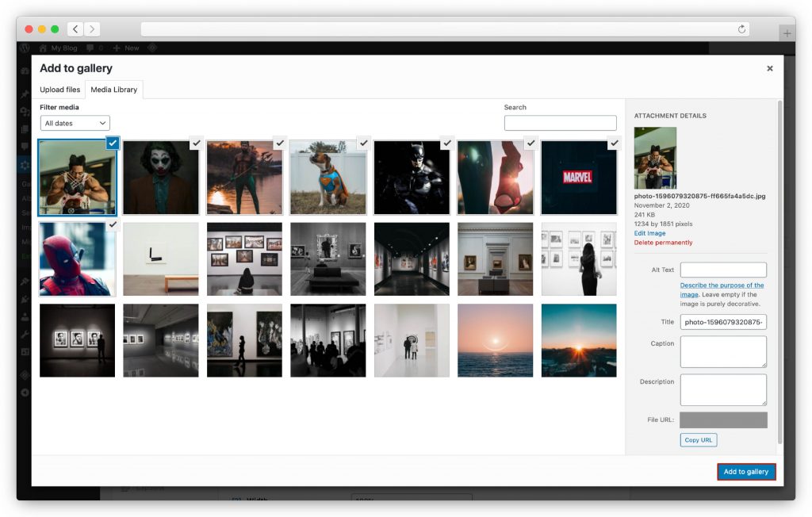Close the Add to gallery dialog
812x517 pixels.
point(769,69)
